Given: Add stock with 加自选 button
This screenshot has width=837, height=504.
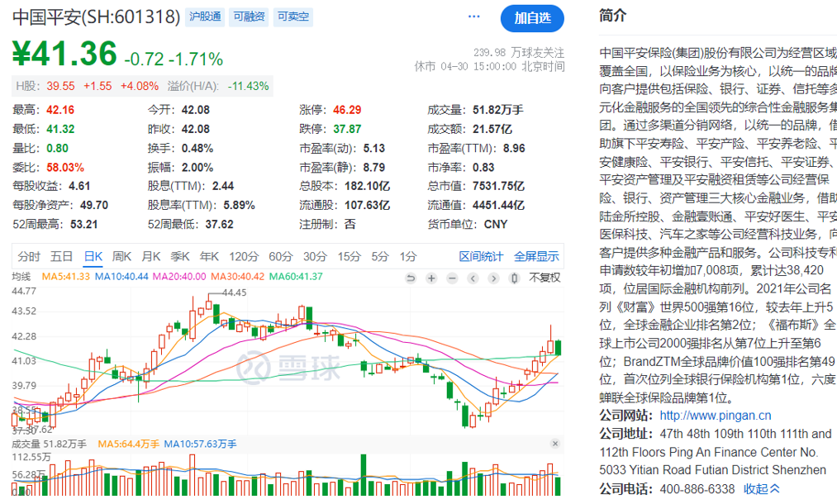Looking at the screenshot, I should point(532,18).
